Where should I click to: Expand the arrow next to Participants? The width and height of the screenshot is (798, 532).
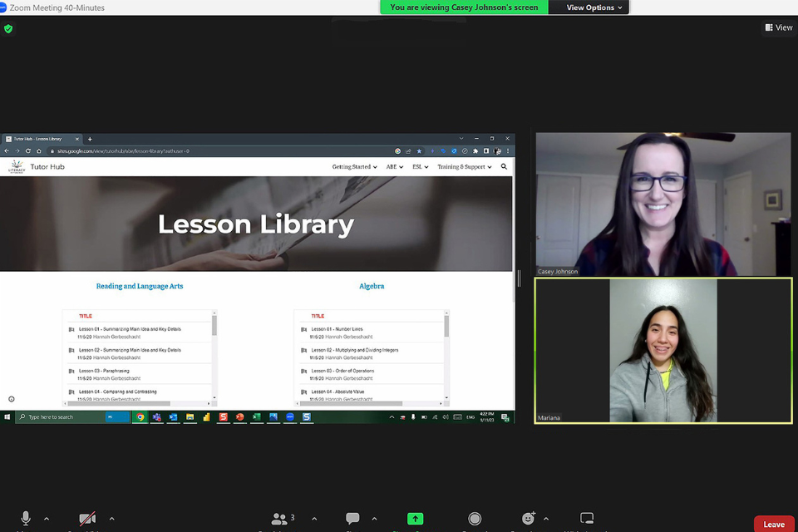[x=314, y=519]
